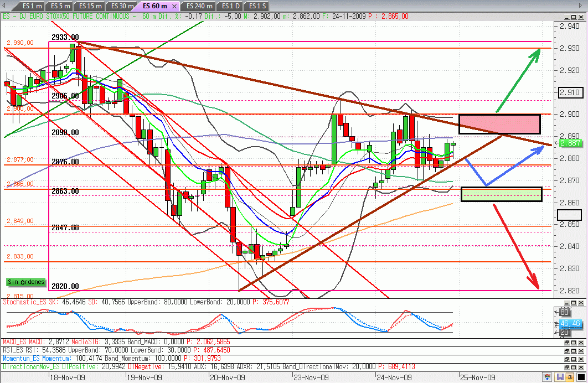This screenshot has width=588, height=383.
Task: Open the ES 15 m chart tab
Action: [90, 6]
